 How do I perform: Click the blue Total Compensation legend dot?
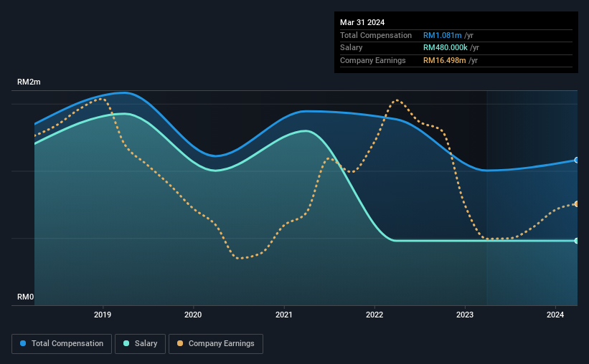(x=23, y=343)
